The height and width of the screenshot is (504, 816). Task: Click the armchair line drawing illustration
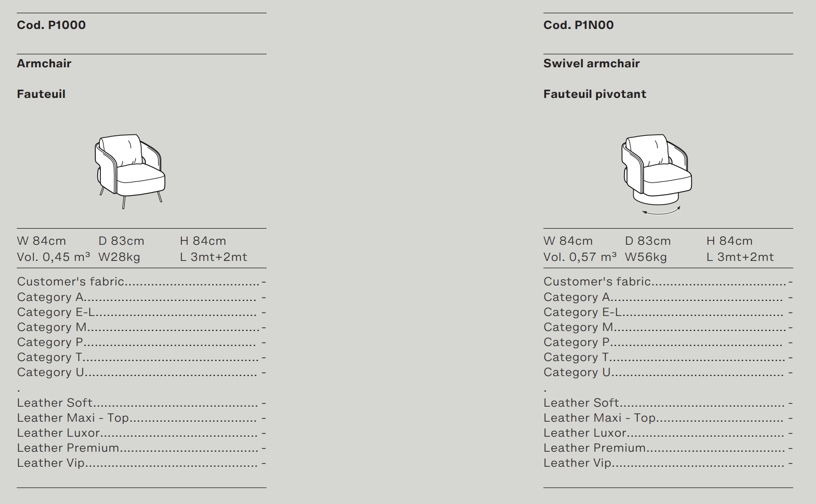point(130,170)
